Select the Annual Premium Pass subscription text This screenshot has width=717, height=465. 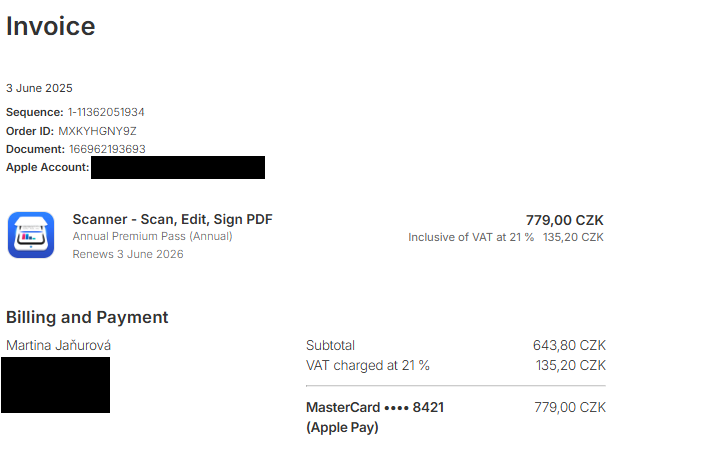[152, 237]
